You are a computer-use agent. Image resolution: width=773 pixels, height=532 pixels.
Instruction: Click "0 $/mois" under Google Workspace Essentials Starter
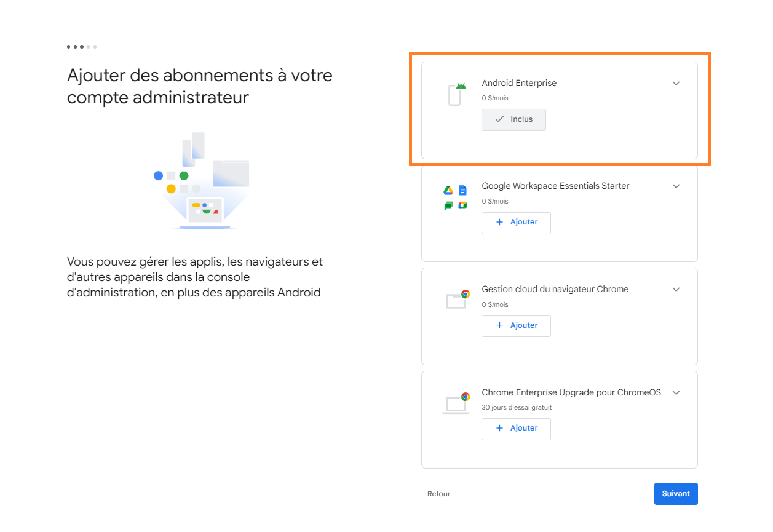(495, 201)
